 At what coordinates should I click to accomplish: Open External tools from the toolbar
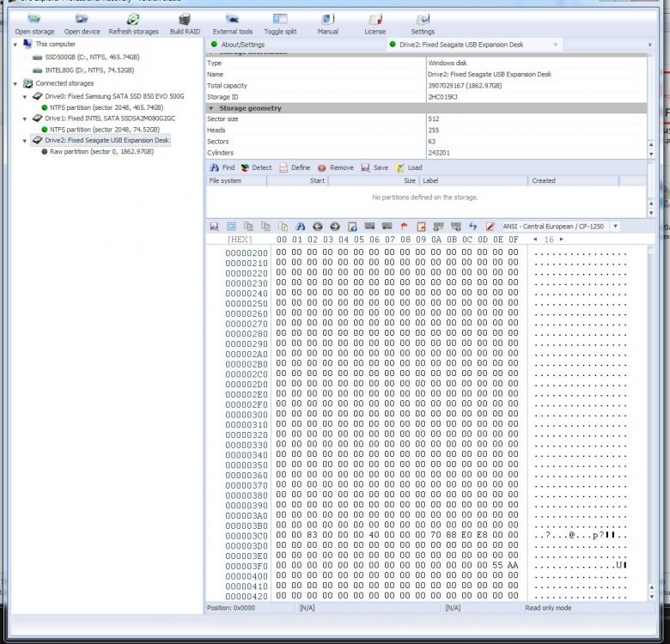[233, 19]
